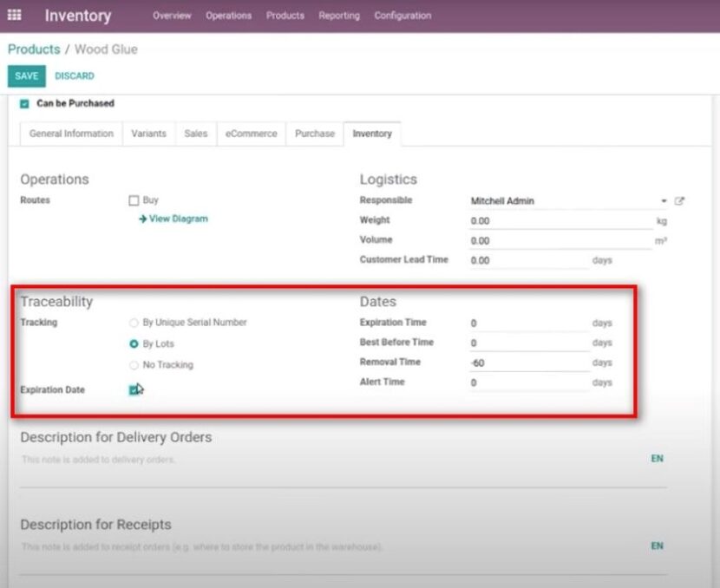Open Mitchell Admin record via external link icon
This screenshot has width=720, height=588.
tap(680, 200)
